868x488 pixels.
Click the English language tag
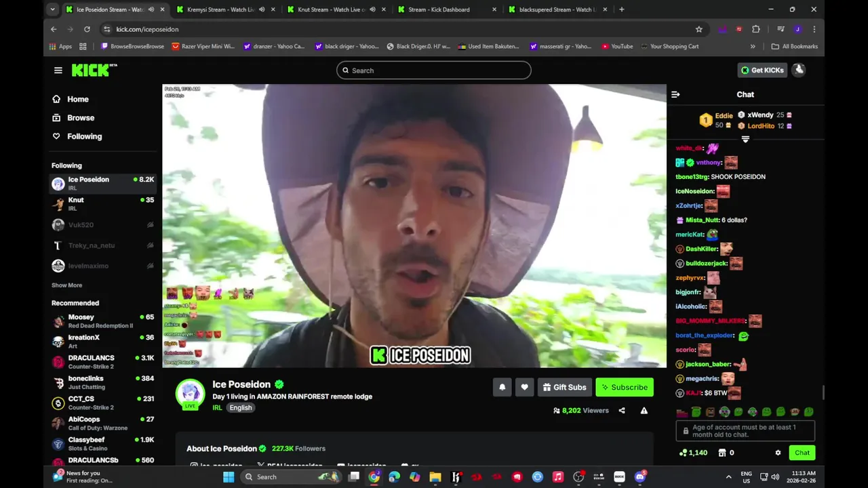click(241, 407)
